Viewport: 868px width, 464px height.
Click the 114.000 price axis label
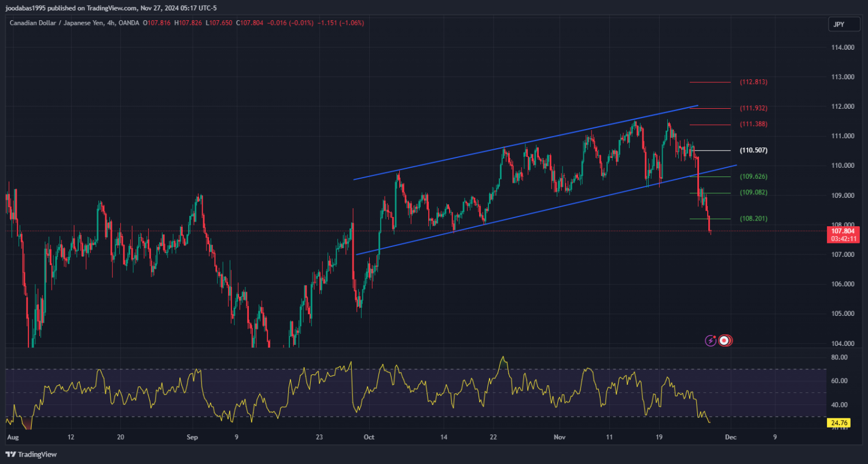coord(842,47)
